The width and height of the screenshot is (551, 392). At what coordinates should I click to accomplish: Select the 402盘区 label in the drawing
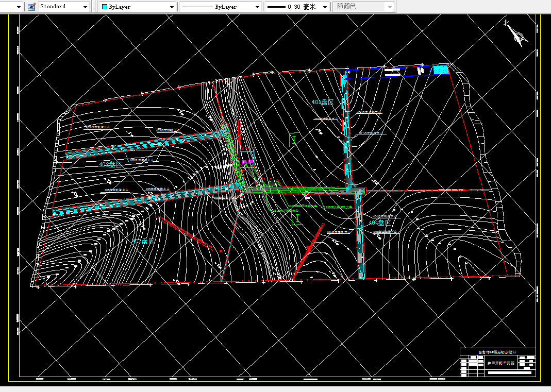tap(110, 164)
